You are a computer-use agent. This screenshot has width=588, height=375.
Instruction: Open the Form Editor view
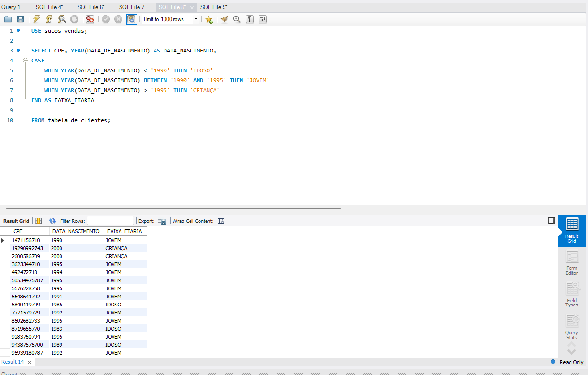571,262
